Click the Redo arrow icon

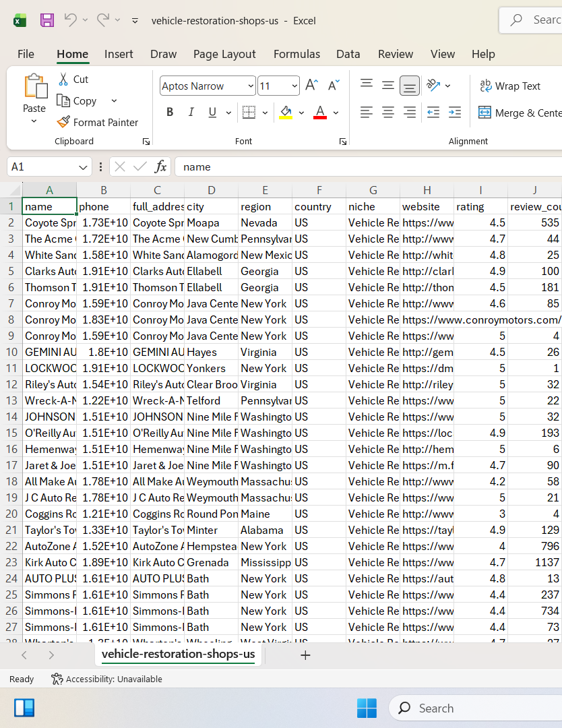pyautogui.click(x=103, y=20)
